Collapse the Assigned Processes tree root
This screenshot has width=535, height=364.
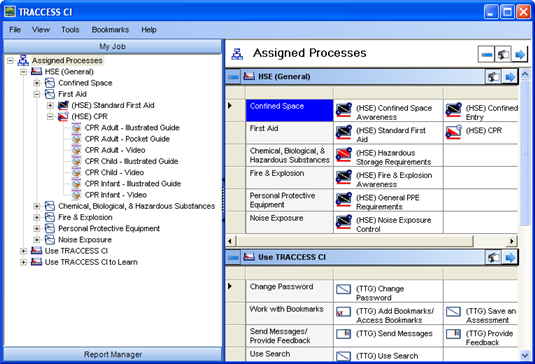(x=11, y=61)
